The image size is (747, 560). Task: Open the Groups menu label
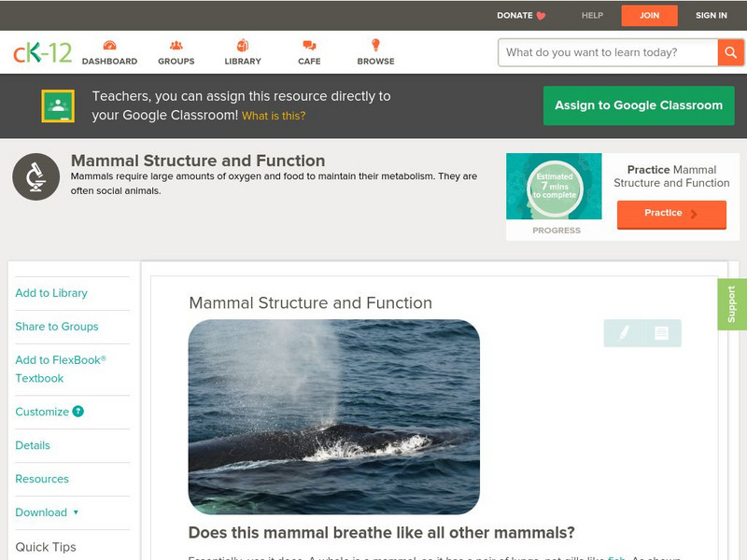[176, 62]
